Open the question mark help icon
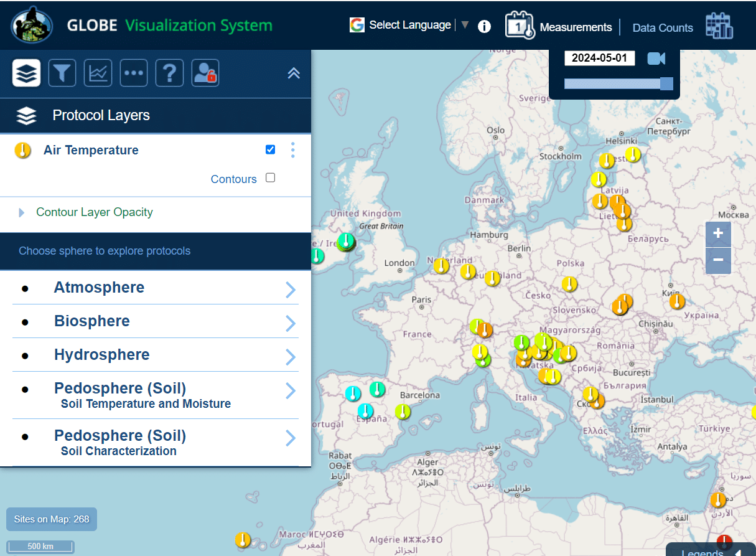 tap(169, 73)
